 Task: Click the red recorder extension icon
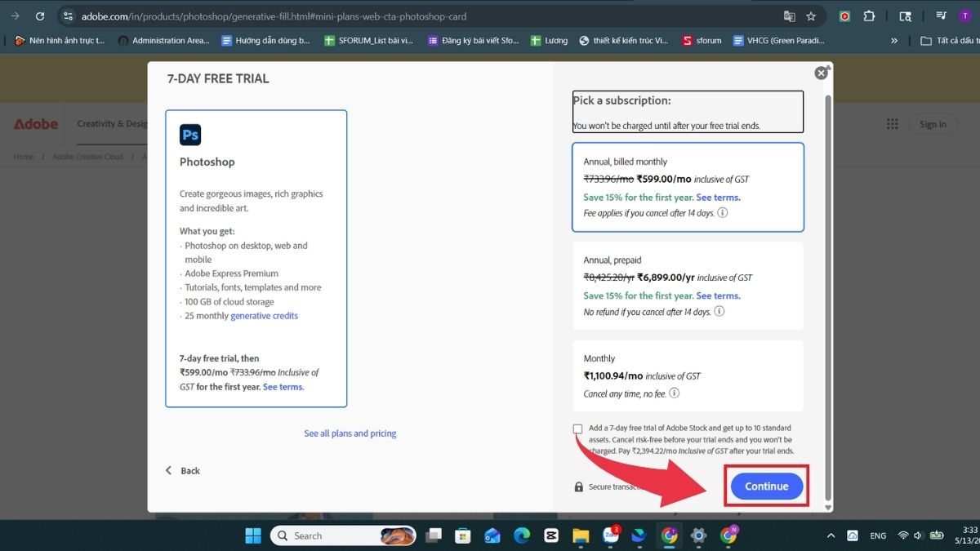coord(844,16)
